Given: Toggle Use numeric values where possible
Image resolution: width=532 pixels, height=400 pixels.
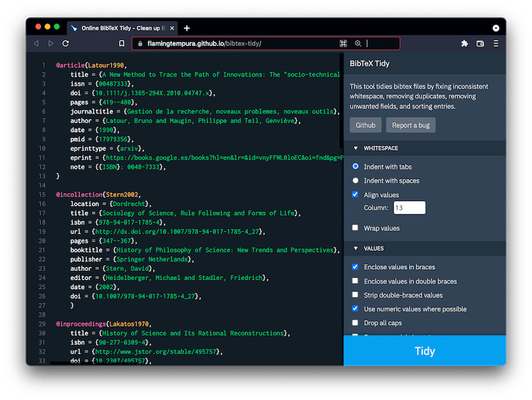Looking at the screenshot, I should coord(355,309).
